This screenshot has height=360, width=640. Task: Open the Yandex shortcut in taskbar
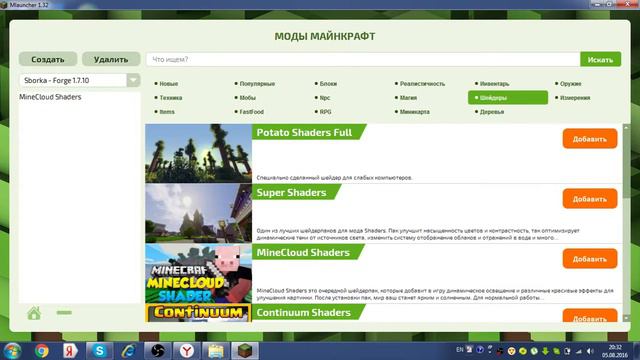pyautogui.click(x=70, y=351)
